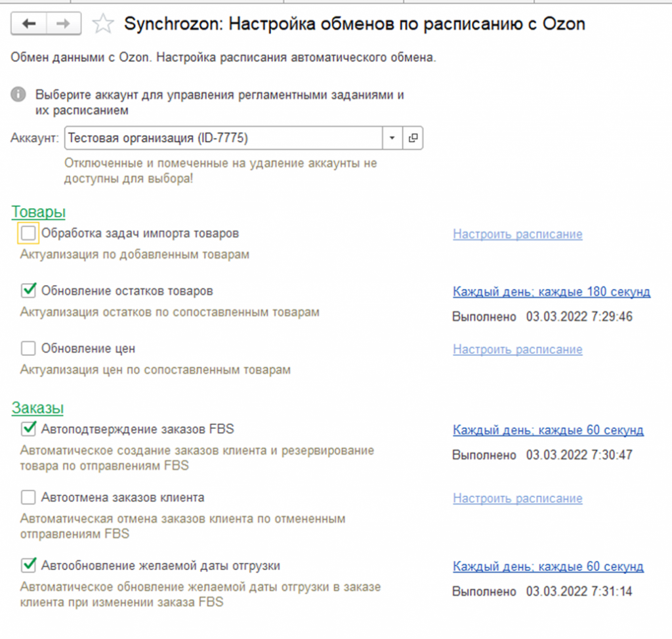The image size is (672, 639).
Task: Add page to favorites with star icon
Action: pyautogui.click(x=103, y=24)
